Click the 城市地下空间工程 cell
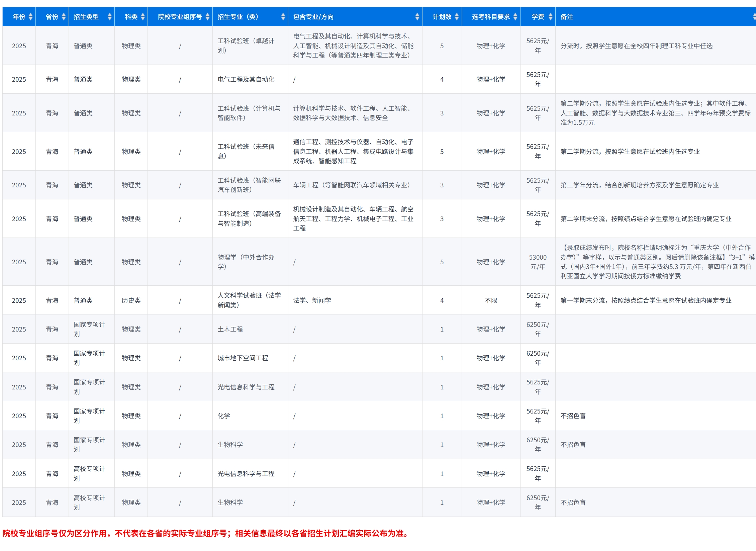Screen dimensions: 756x551 point(243,358)
